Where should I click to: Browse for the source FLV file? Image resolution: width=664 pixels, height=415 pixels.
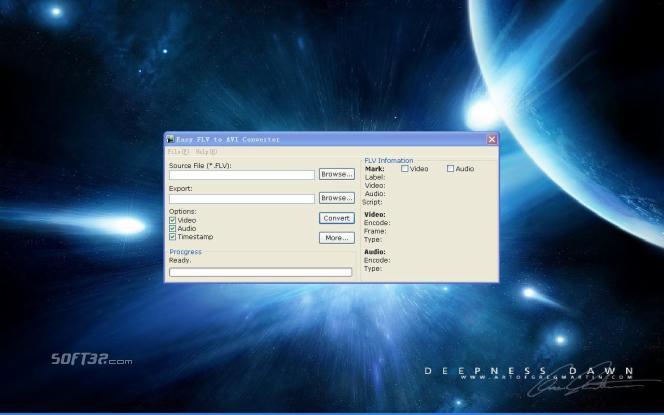[337, 174]
